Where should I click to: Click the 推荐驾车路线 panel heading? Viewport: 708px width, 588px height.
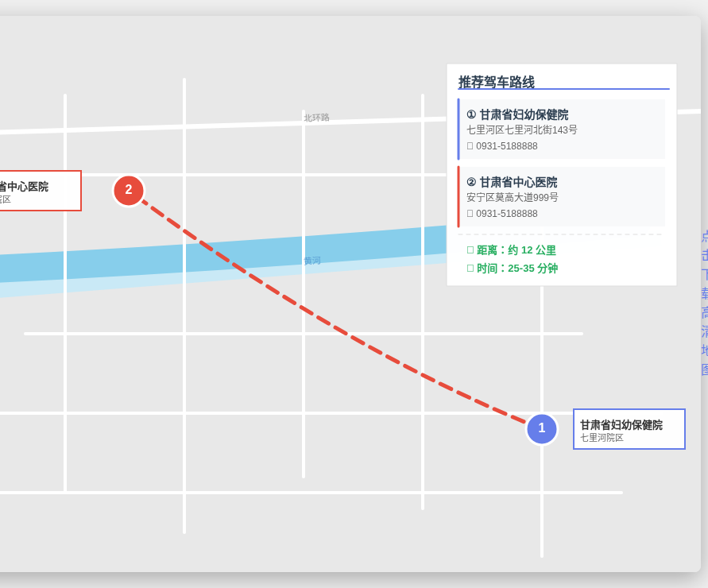coord(496,82)
